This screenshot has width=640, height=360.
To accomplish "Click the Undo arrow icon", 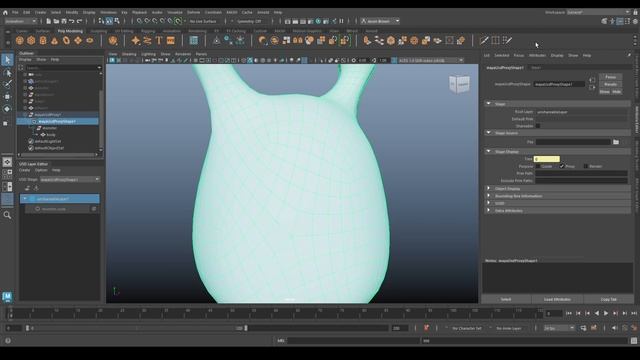I will pyautogui.click(x=71, y=21).
